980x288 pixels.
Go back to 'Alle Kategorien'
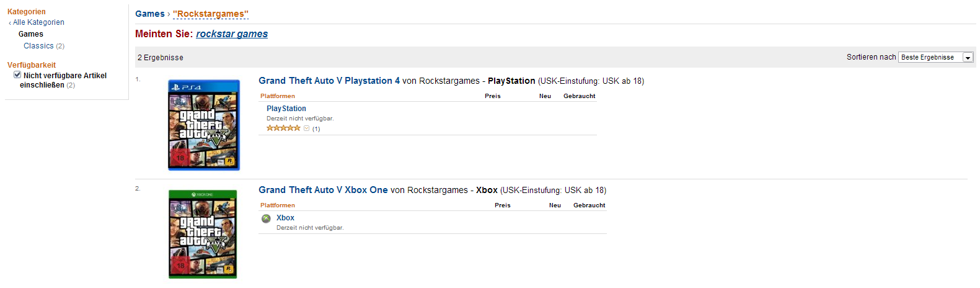tap(38, 22)
